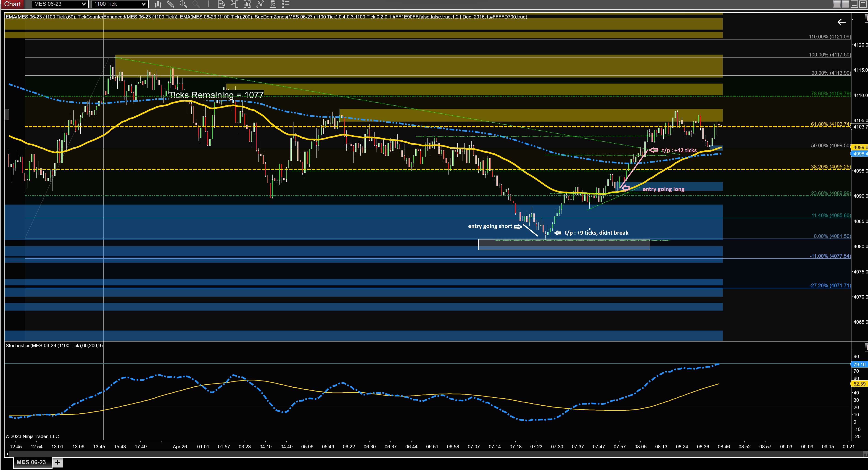Click the yellow 52.39 stochastics value marker

859,384
